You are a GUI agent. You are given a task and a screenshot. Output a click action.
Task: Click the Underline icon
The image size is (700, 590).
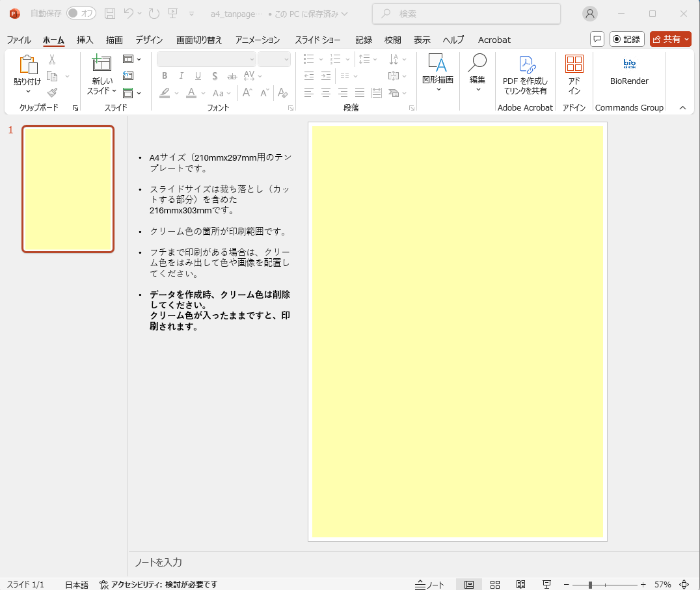click(x=197, y=76)
